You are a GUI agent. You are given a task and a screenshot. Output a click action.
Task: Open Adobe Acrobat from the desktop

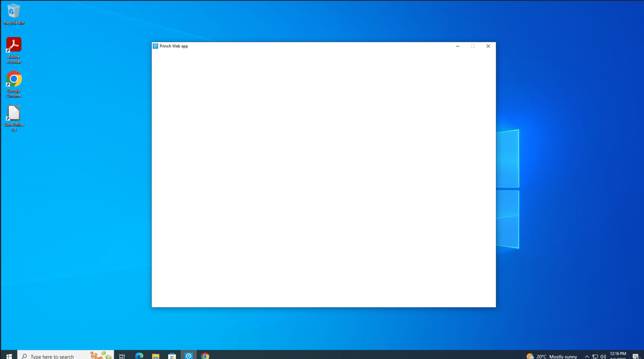14,46
